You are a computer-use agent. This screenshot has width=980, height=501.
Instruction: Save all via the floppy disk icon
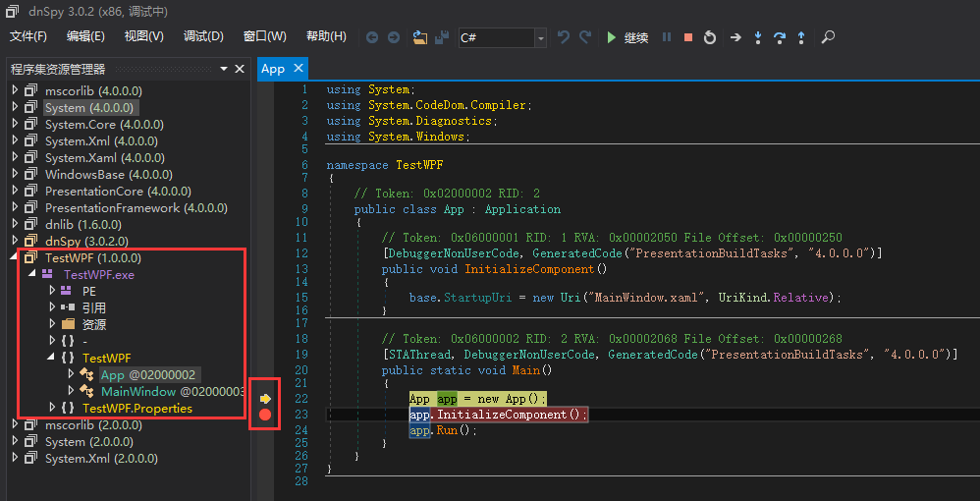coord(442,37)
